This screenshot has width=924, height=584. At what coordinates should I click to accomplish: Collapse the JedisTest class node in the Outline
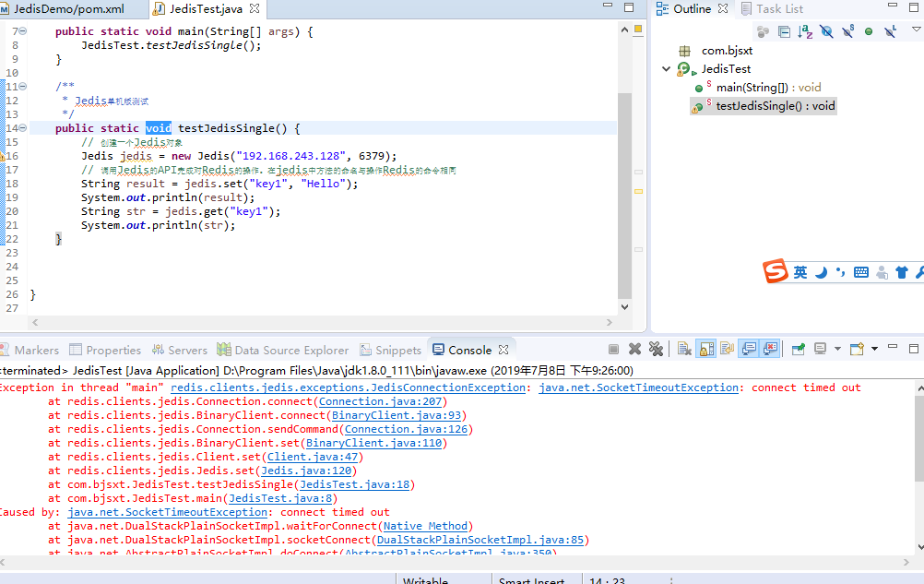click(x=666, y=69)
